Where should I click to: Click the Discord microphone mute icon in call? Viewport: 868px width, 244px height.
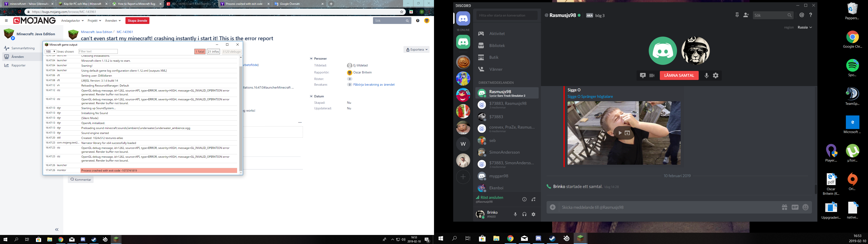(706, 75)
